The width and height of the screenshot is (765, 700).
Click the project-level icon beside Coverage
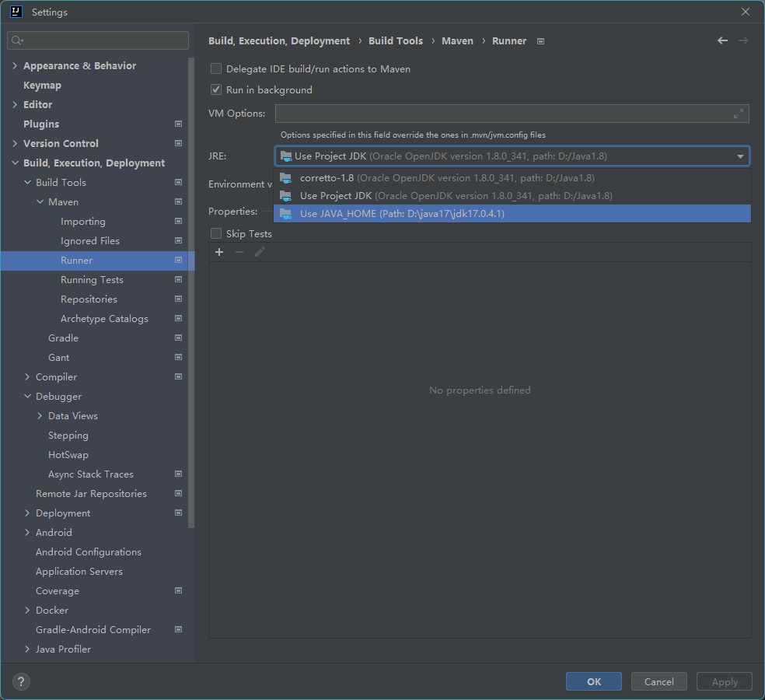point(179,590)
